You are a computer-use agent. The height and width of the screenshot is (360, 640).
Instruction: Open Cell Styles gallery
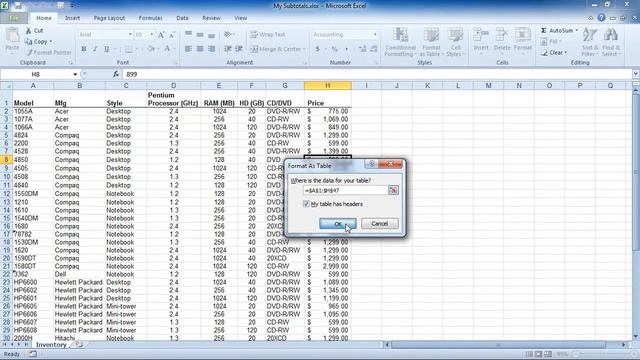tap(455, 42)
